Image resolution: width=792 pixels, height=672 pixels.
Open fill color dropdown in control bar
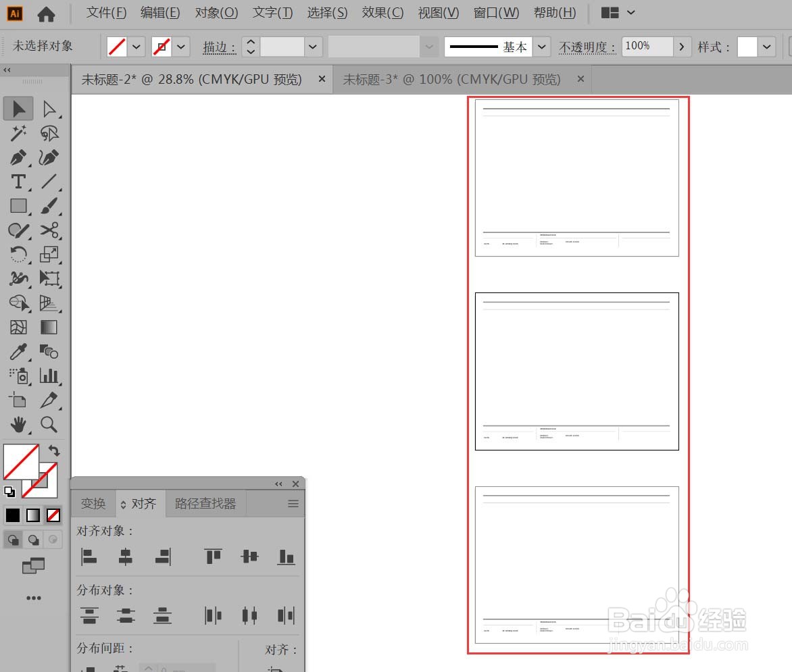(x=137, y=47)
